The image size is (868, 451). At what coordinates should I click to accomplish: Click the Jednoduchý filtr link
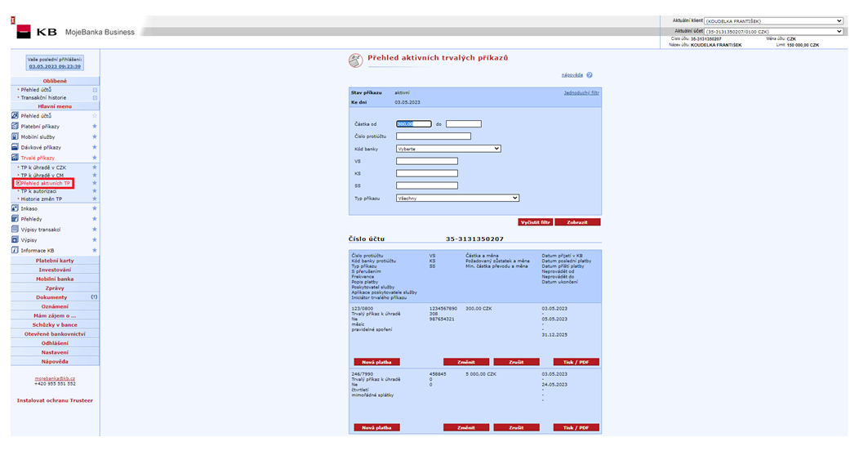point(581,93)
